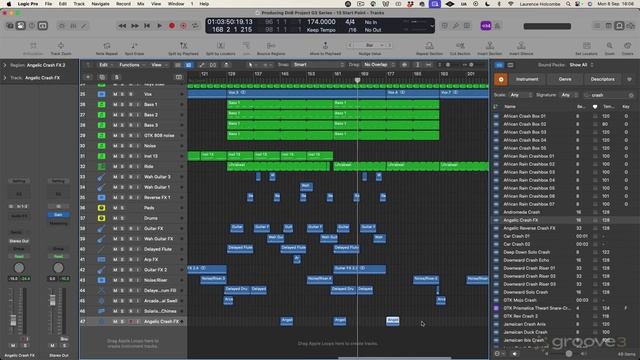
Task: Click Move to Playhead toolbar icon
Action: coord(325,48)
